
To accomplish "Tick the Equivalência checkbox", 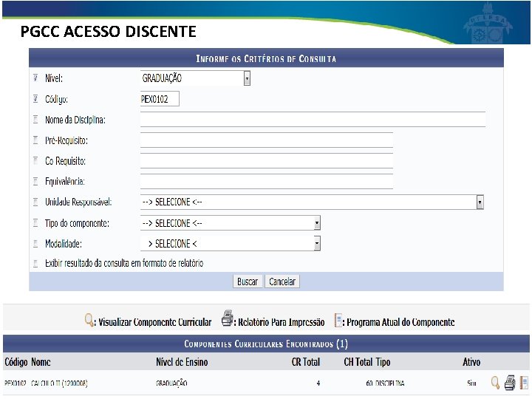I will click(35, 181).
